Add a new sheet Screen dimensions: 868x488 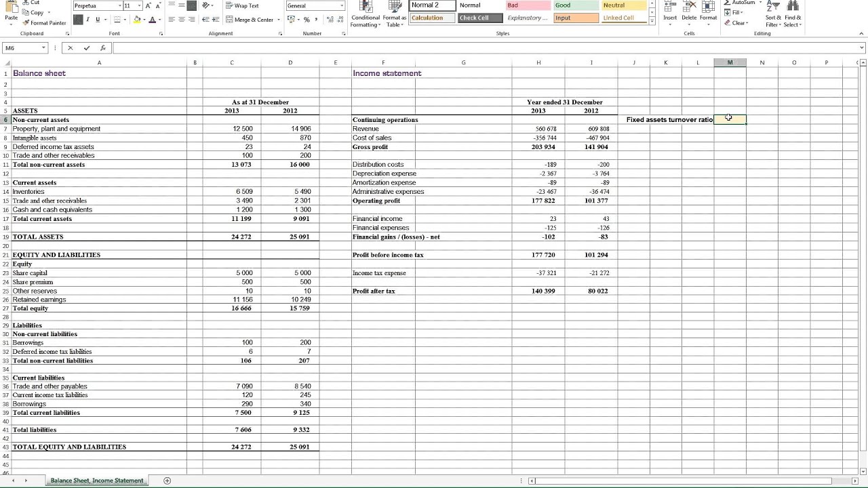(x=167, y=481)
